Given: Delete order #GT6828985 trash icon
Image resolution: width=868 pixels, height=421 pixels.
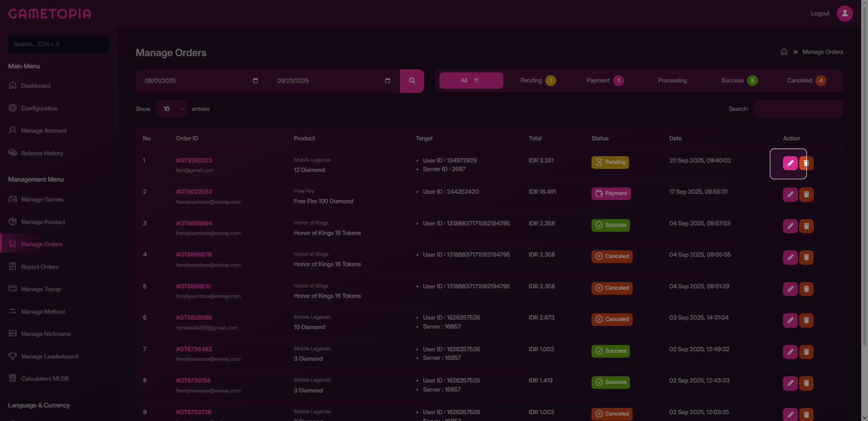Looking at the screenshot, I should (806, 321).
